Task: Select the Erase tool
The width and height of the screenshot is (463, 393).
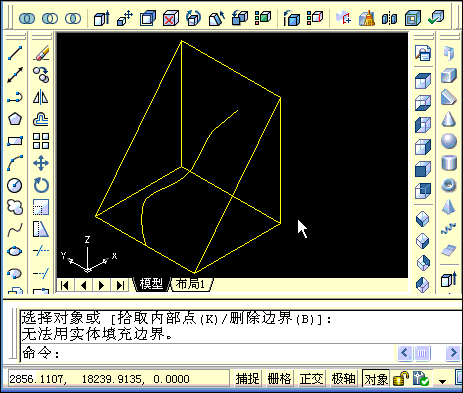Action: point(41,53)
